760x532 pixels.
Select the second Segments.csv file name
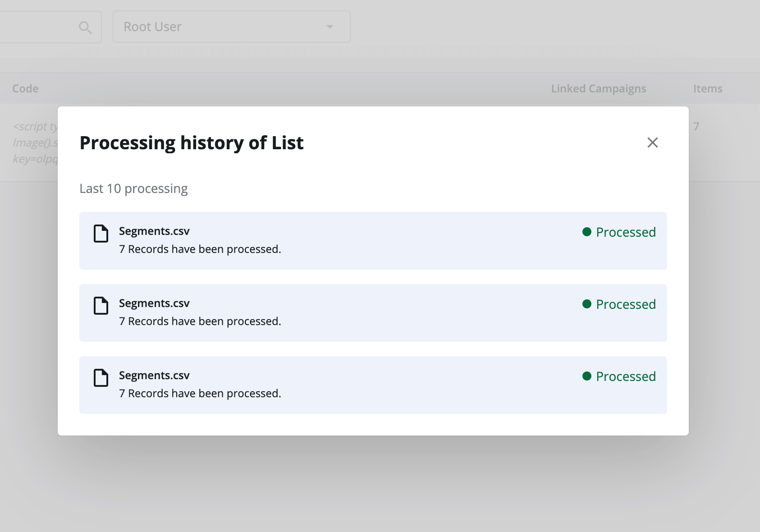154,303
